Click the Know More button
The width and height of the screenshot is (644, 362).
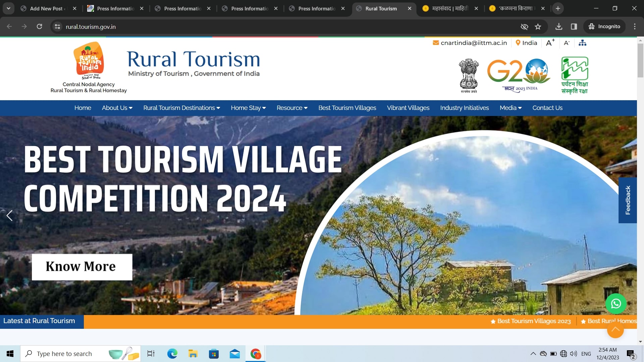pyautogui.click(x=82, y=267)
